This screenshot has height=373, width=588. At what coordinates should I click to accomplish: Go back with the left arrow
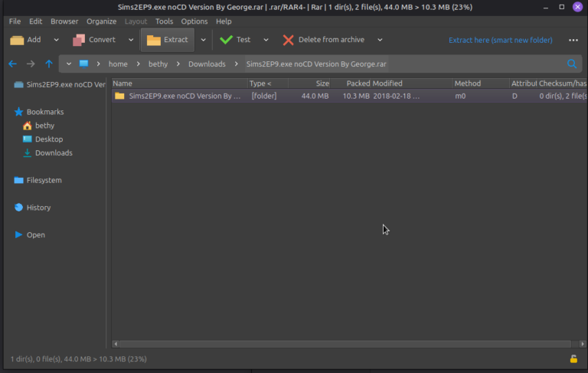coord(12,64)
